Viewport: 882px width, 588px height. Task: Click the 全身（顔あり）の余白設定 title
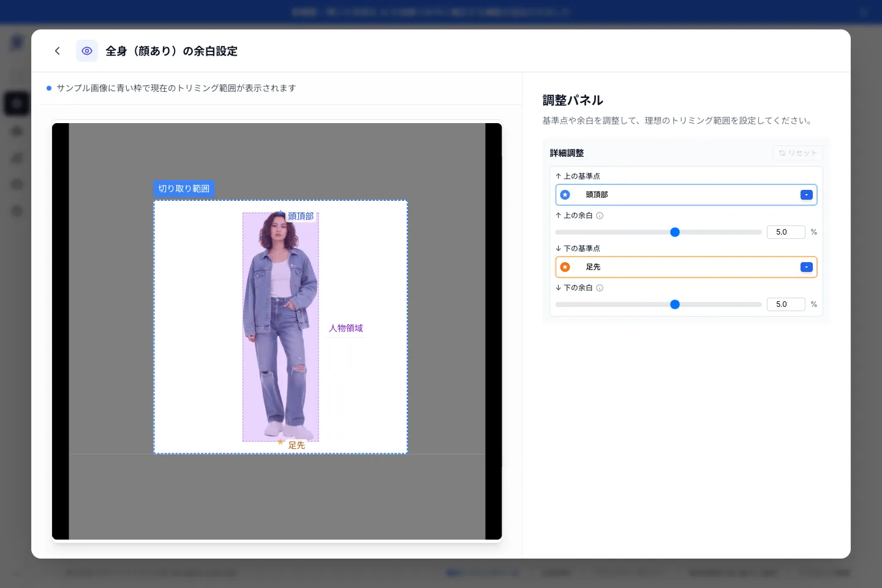(x=171, y=51)
